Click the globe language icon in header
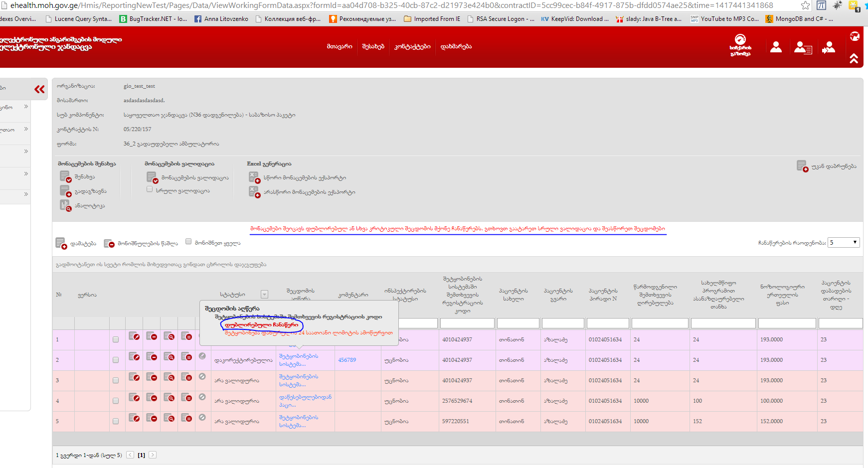 (x=855, y=36)
